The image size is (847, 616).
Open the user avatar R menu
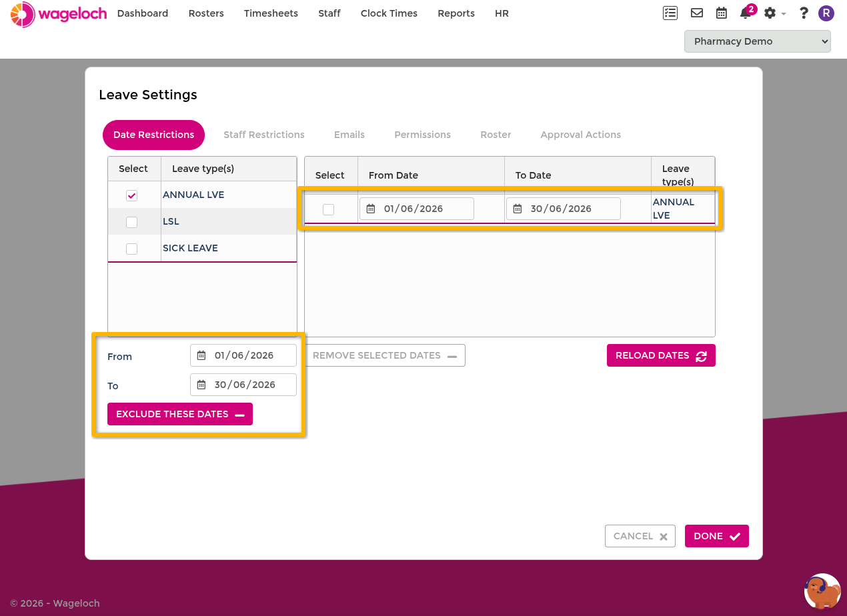coord(826,13)
